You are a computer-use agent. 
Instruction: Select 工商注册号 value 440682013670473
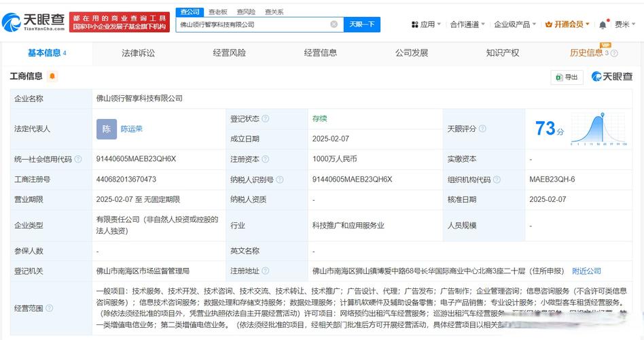coord(126,180)
